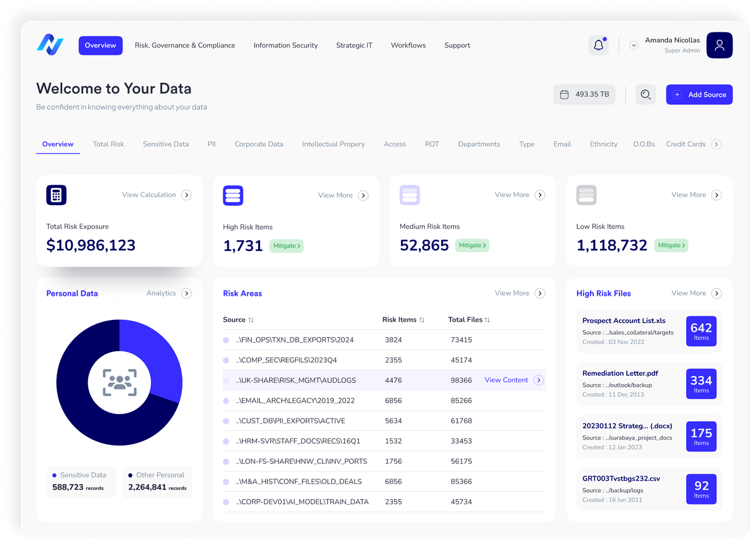Expand View Calculation arrow on risk exposure card
The height and width of the screenshot is (545, 756).
[186, 195]
